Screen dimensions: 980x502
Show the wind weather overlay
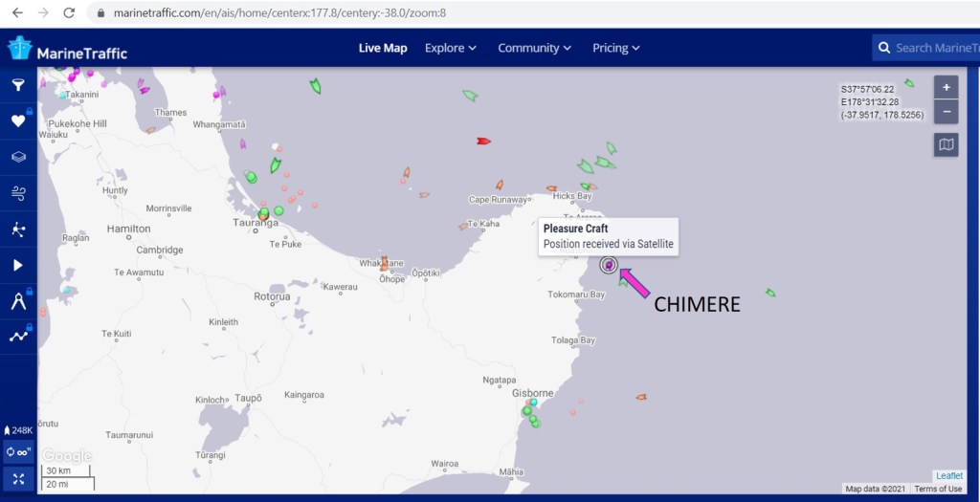tap(18, 193)
